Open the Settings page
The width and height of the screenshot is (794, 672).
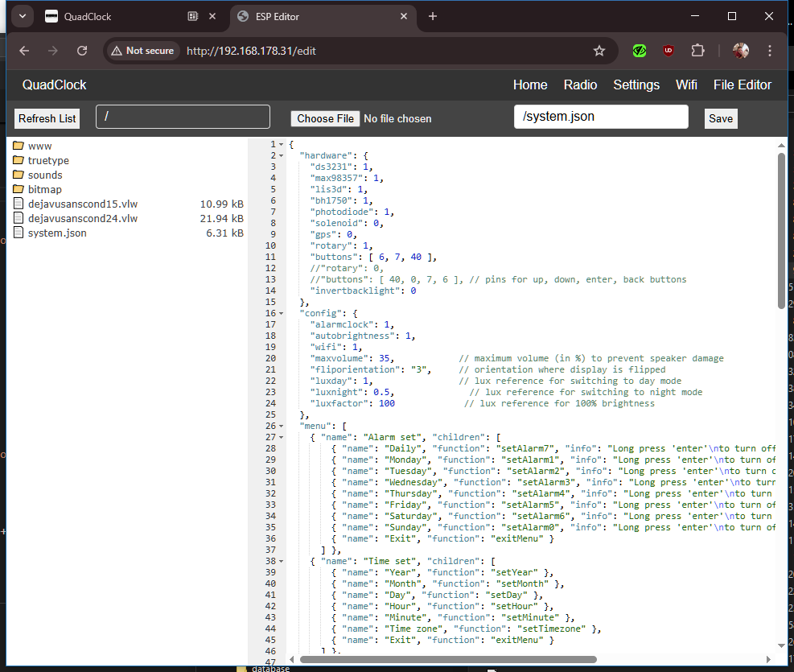[x=636, y=85]
